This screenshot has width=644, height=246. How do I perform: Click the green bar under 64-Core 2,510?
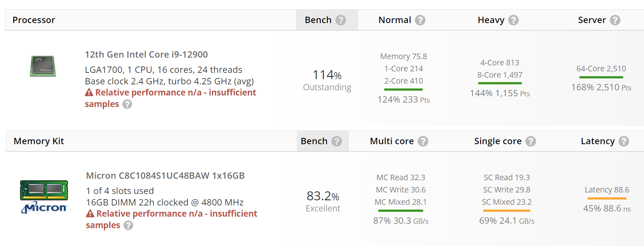(x=601, y=77)
